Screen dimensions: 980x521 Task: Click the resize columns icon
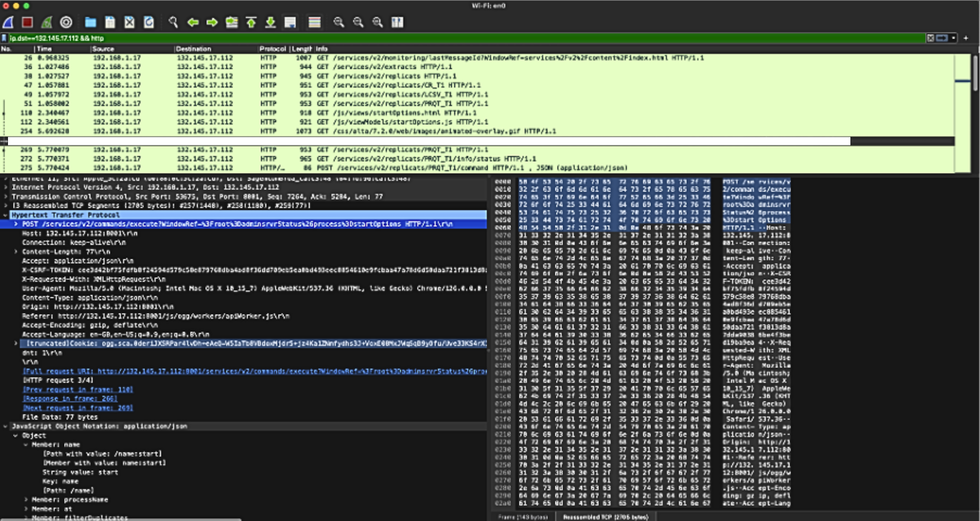tap(397, 22)
